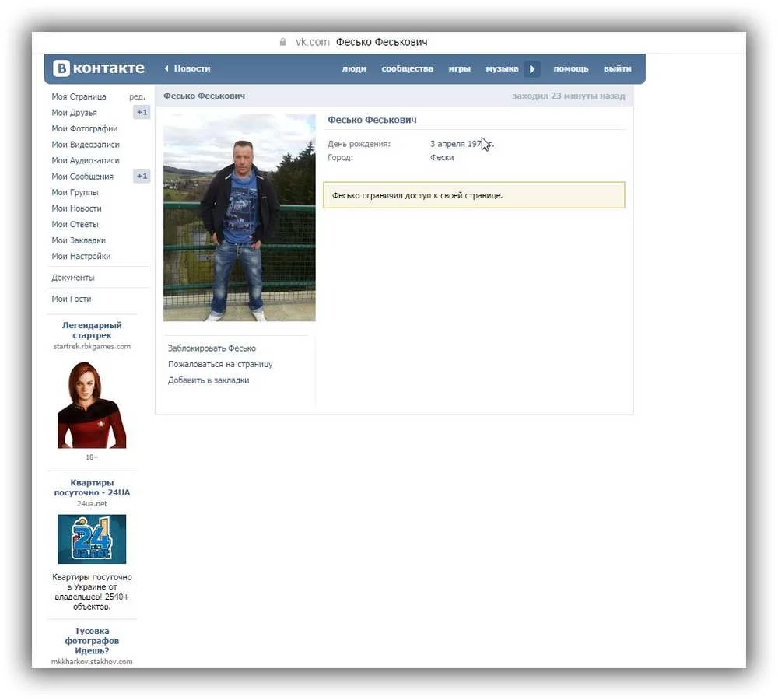Open помощь in the top bar
The width and height of the screenshot is (778, 700).
570,68
